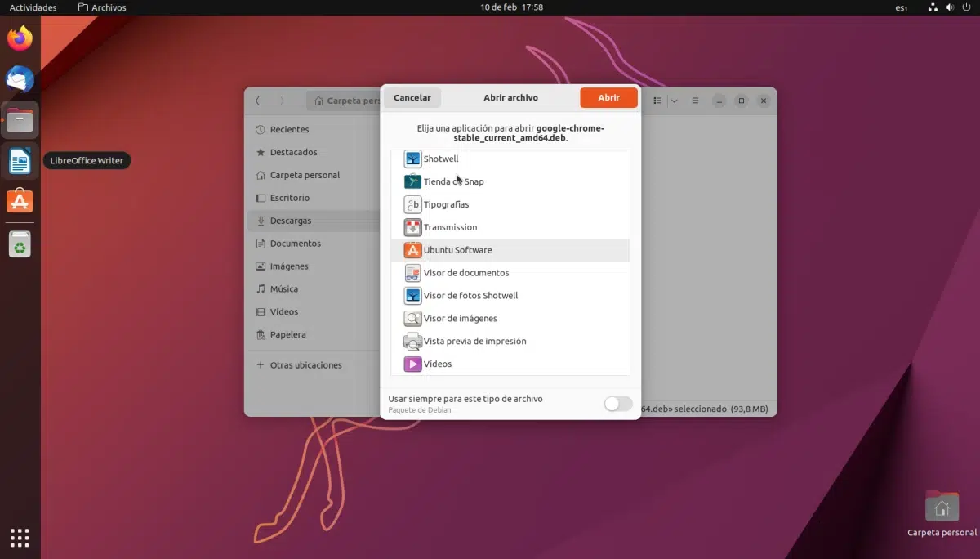Choose Visor de fotos Shotwell
The width and height of the screenshot is (980, 559).
tap(510, 296)
